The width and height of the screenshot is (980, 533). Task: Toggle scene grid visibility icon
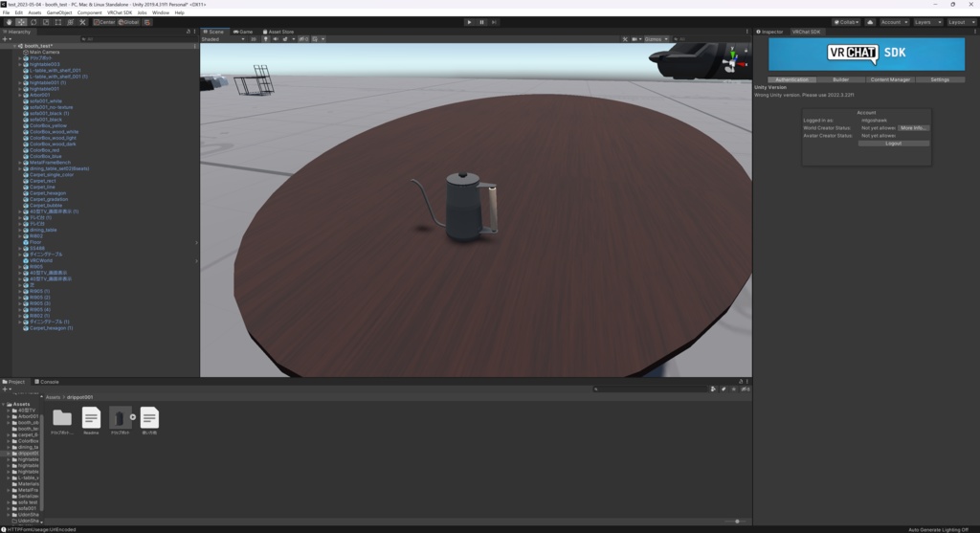point(315,38)
